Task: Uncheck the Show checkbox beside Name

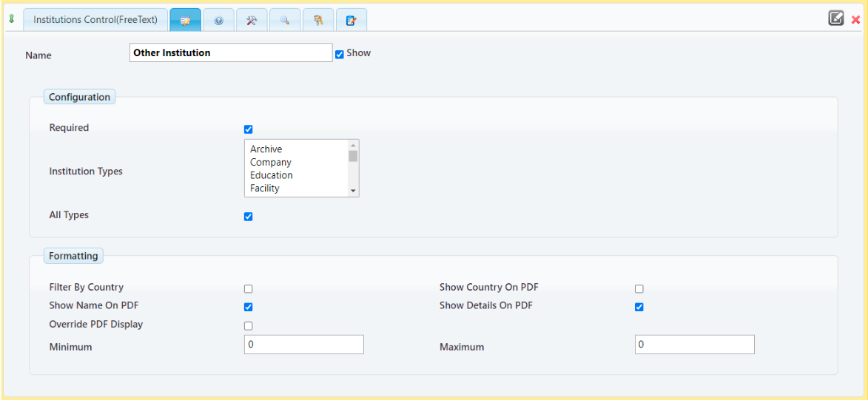Action: (340, 54)
